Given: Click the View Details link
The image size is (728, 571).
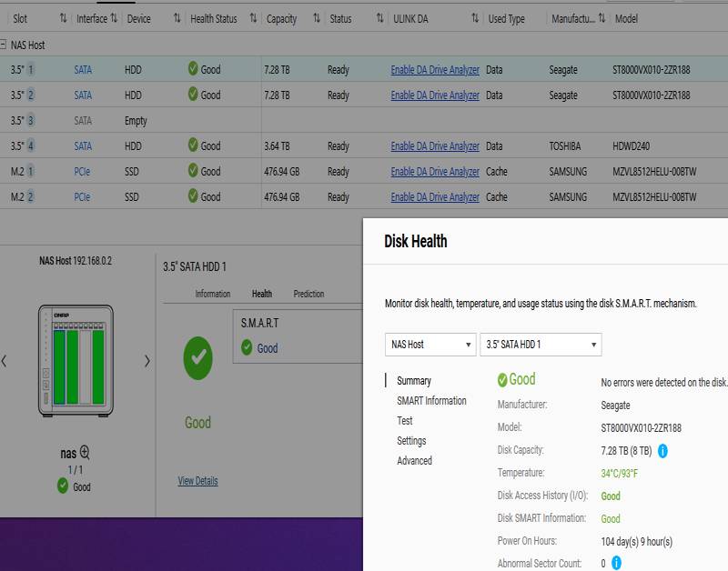Looking at the screenshot, I should coord(197,481).
